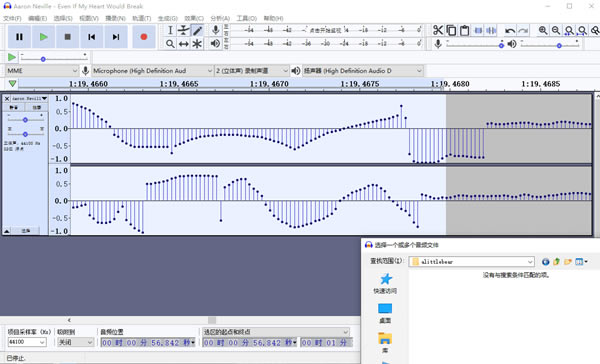Open the 44100 project rate dropdown
600x364 pixels.
(27, 342)
